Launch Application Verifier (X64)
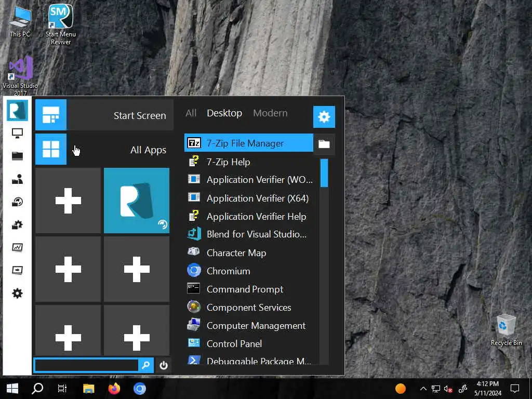Viewport: 532px width, 399px height. coord(249,198)
